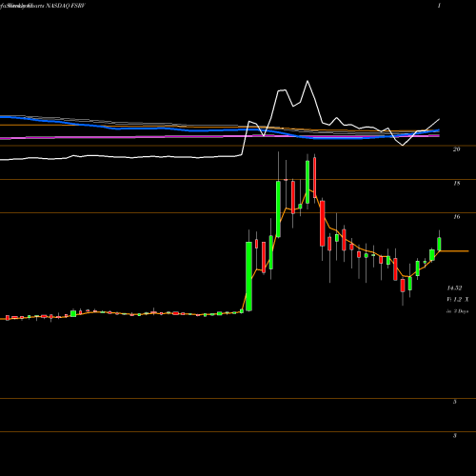Click the 16 price axis label
This screenshot has width=476, height=476.
point(456,217)
